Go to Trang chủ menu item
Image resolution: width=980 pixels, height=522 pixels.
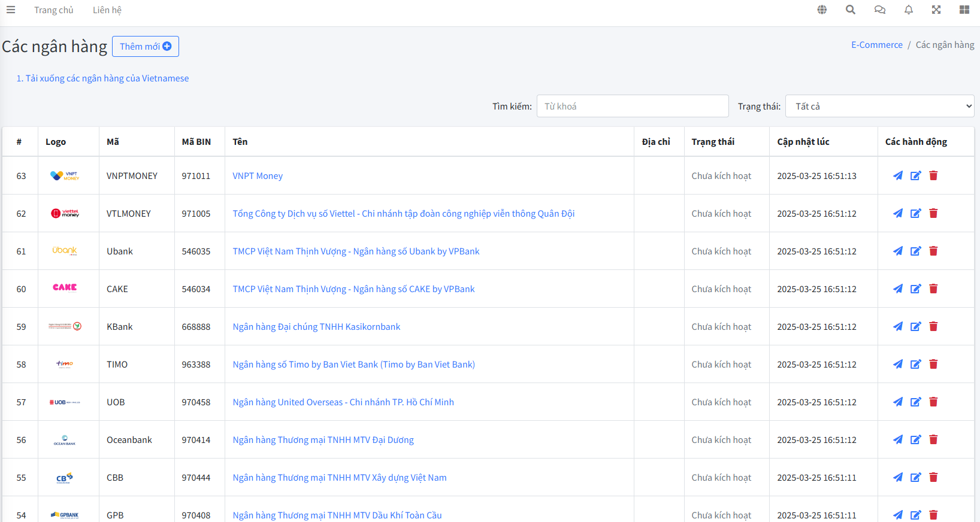(x=53, y=10)
